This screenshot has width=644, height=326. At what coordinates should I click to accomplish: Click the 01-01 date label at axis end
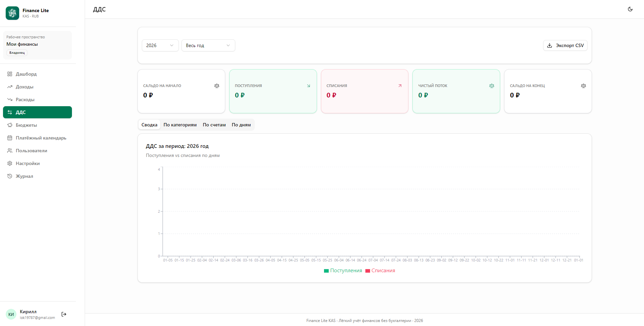[x=578, y=260]
